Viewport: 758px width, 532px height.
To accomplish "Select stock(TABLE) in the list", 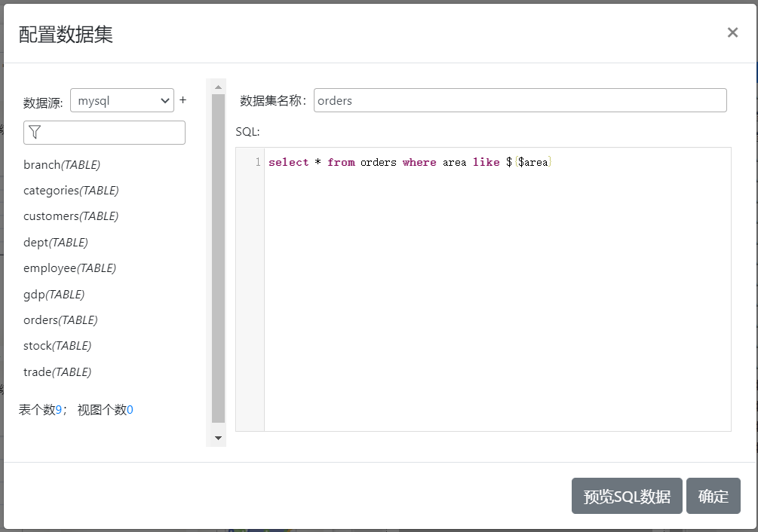I will [57, 346].
